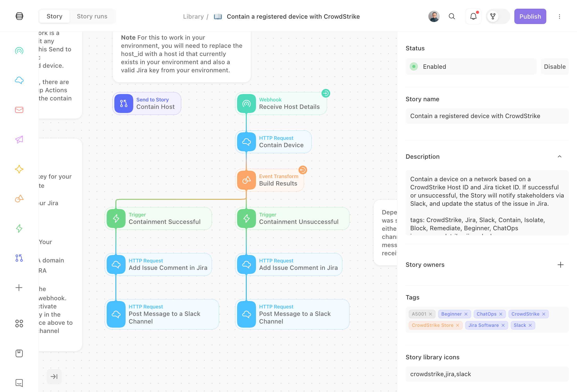Select the Event Transform icon in sidebar
The height and width of the screenshot is (392, 577).
[19, 199]
